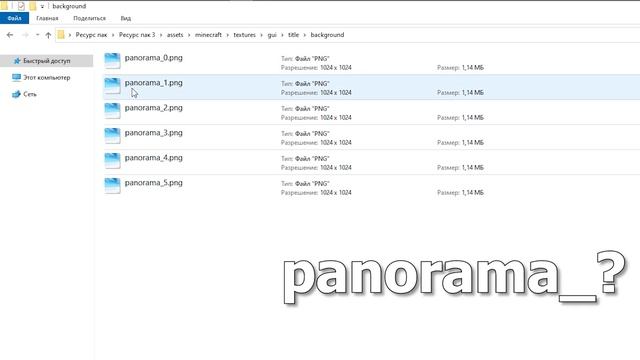Click panorama_5.png file thumbnail
Screen dimensions: 640x360
click(112, 186)
